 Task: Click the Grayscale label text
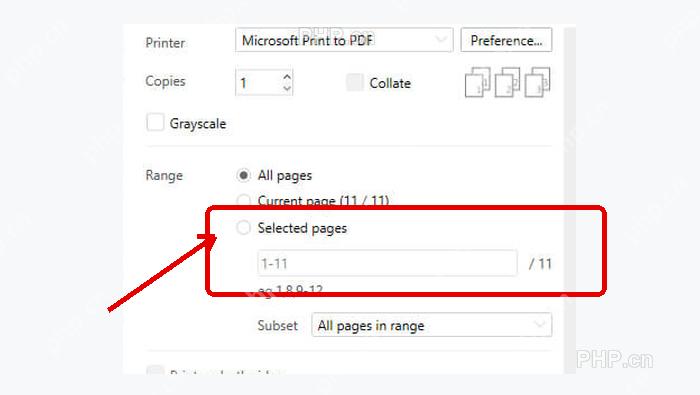pos(198,124)
